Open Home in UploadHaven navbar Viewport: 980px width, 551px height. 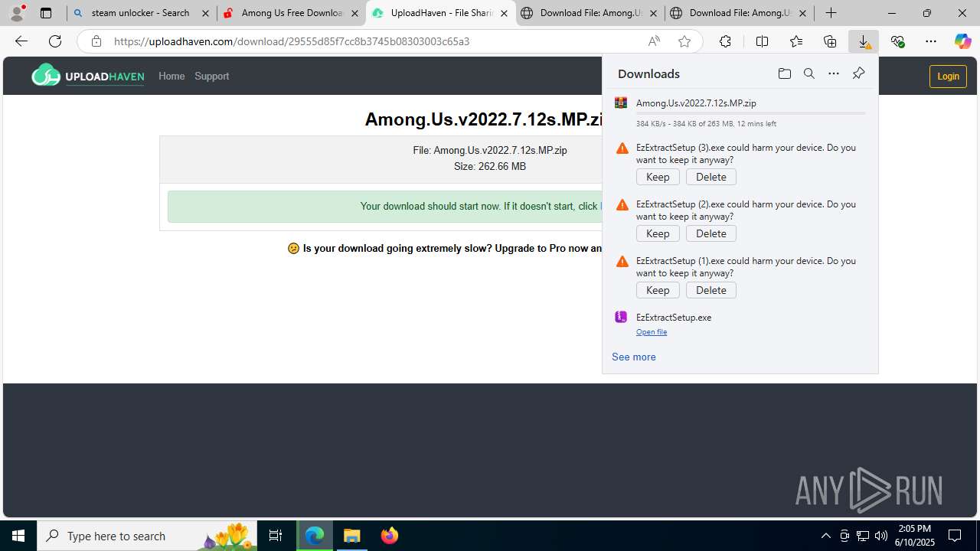click(171, 76)
